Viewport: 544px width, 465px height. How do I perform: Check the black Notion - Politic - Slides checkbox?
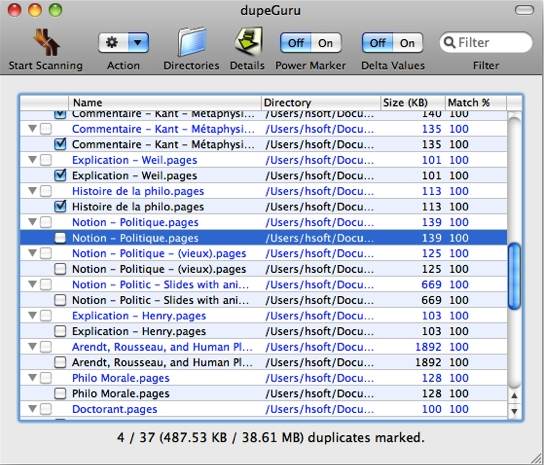[60, 300]
